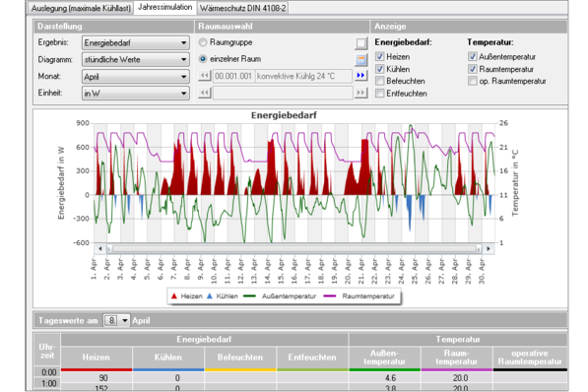
Task: Click the operative Raumtemperatur column header
Action: pyautogui.click(x=530, y=358)
